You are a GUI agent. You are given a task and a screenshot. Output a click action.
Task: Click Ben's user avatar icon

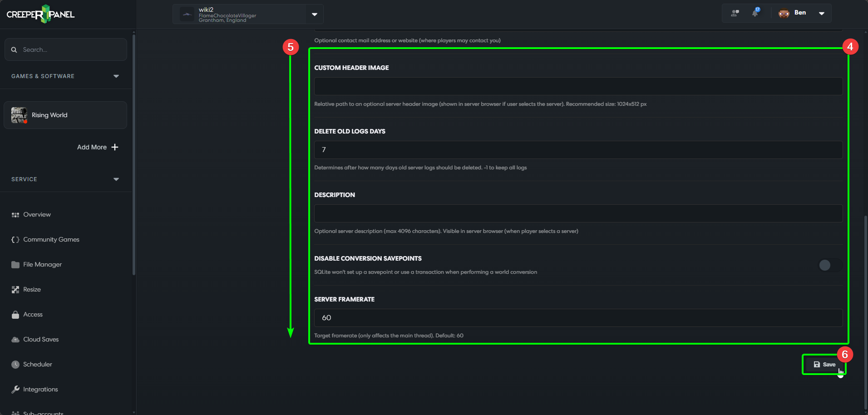[784, 13]
